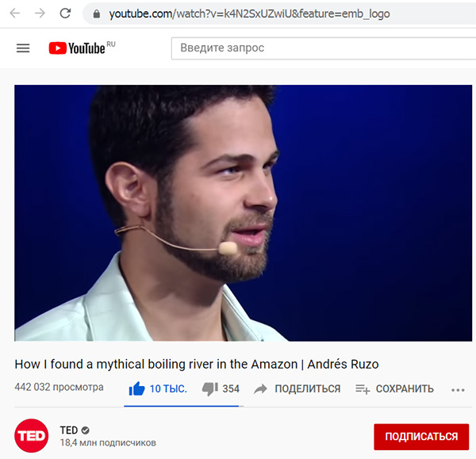Dislike the video with thumbs-down icon

pos(210,389)
